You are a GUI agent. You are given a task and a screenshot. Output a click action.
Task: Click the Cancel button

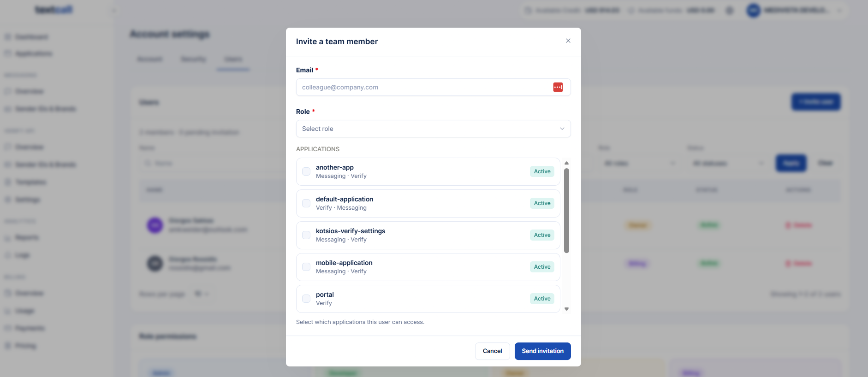click(492, 351)
